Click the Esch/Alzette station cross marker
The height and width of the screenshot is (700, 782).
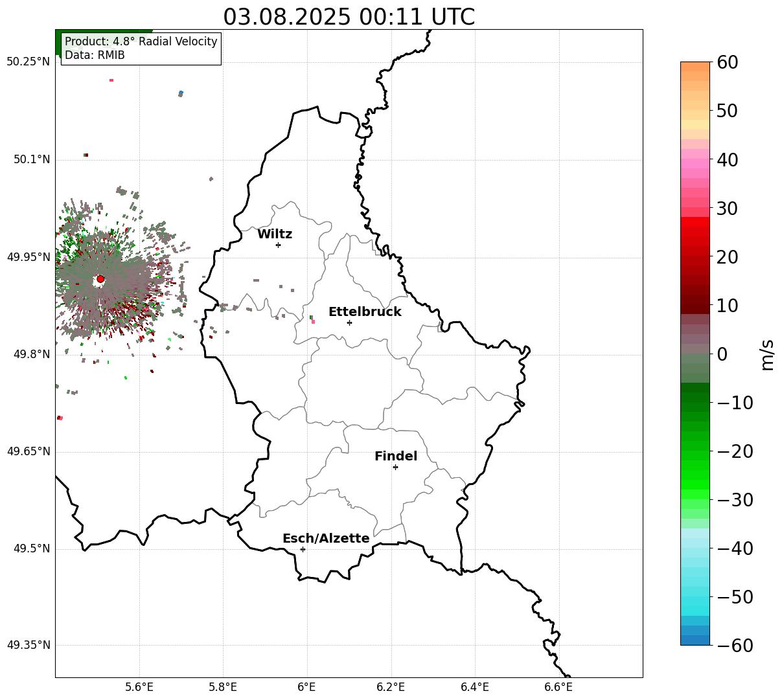coord(303,549)
